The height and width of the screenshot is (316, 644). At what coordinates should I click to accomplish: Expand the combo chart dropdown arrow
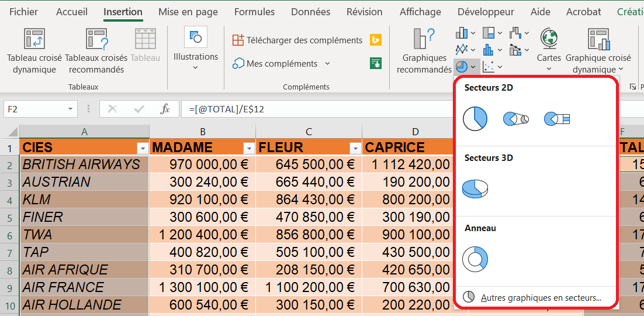tap(527, 50)
